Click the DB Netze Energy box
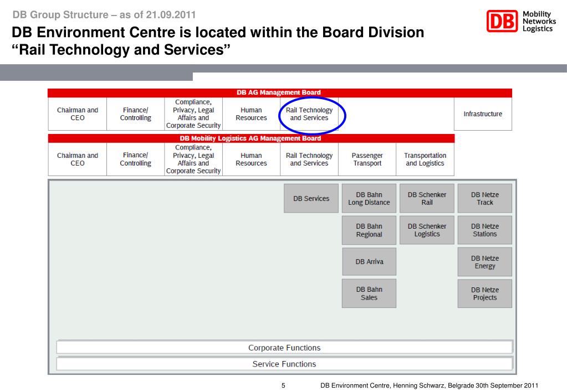The image size is (567, 392). 485,262
